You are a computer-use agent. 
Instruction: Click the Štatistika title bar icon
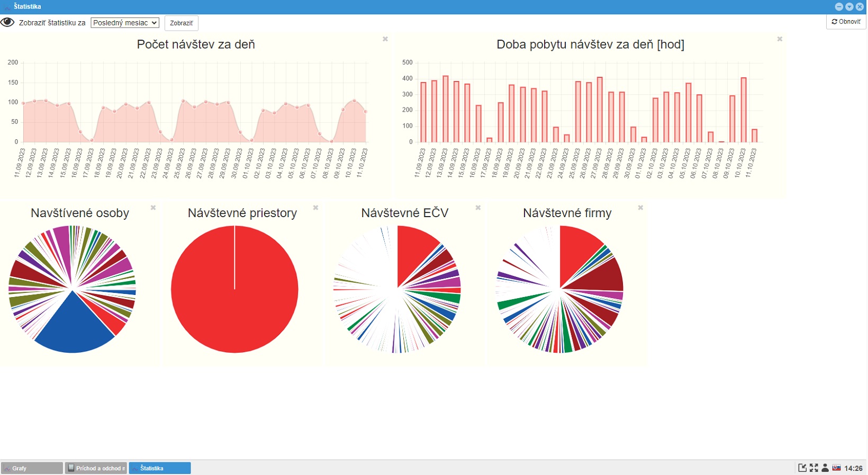pyautogui.click(x=7, y=7)
